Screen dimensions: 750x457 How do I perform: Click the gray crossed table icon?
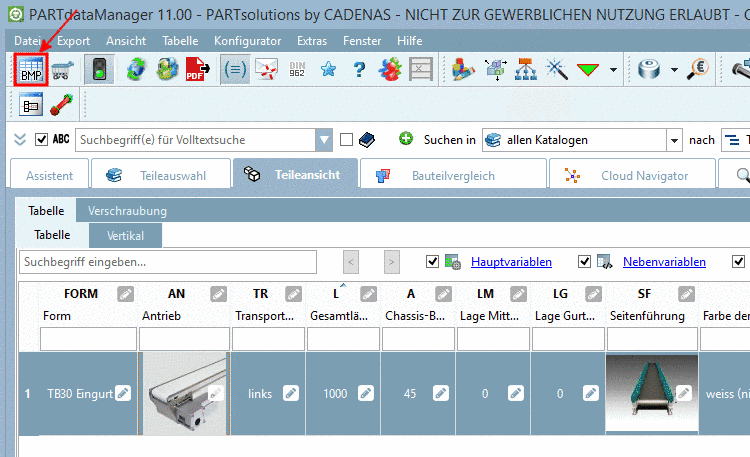pyautogui.click(x=421, y=70)
